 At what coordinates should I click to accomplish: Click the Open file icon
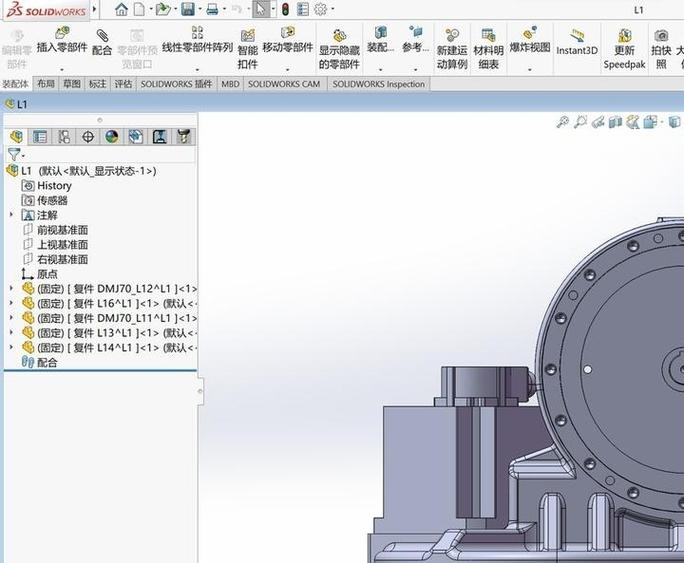click(163, 9)
